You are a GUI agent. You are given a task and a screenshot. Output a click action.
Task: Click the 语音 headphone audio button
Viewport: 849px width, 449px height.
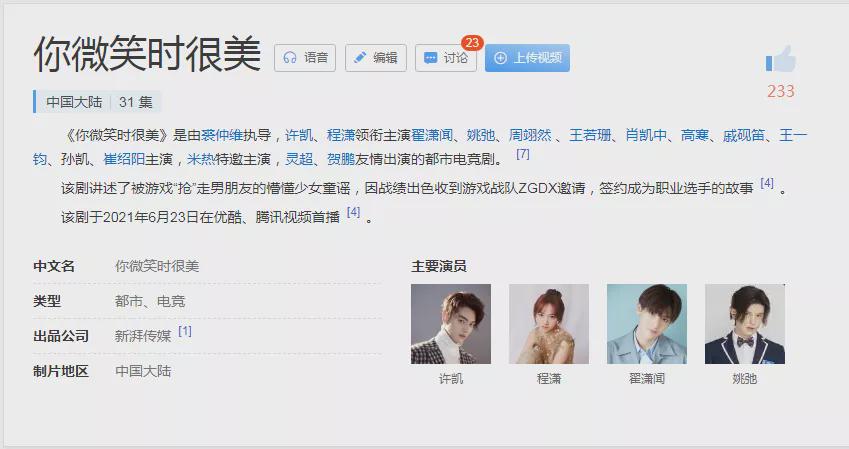(x=305, y=58)
